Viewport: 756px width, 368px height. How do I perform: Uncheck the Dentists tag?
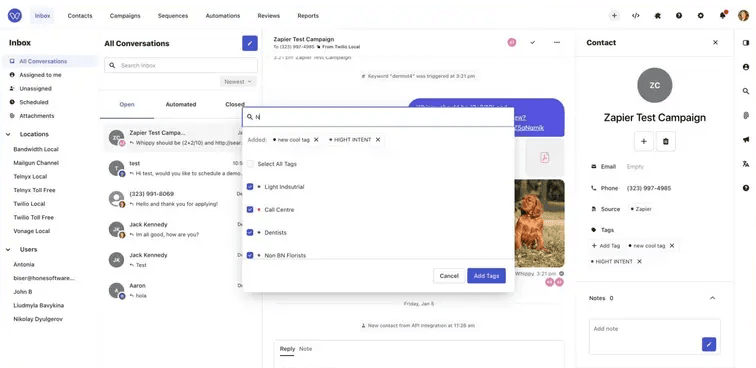pyautogui.click(x=250, y=232)
